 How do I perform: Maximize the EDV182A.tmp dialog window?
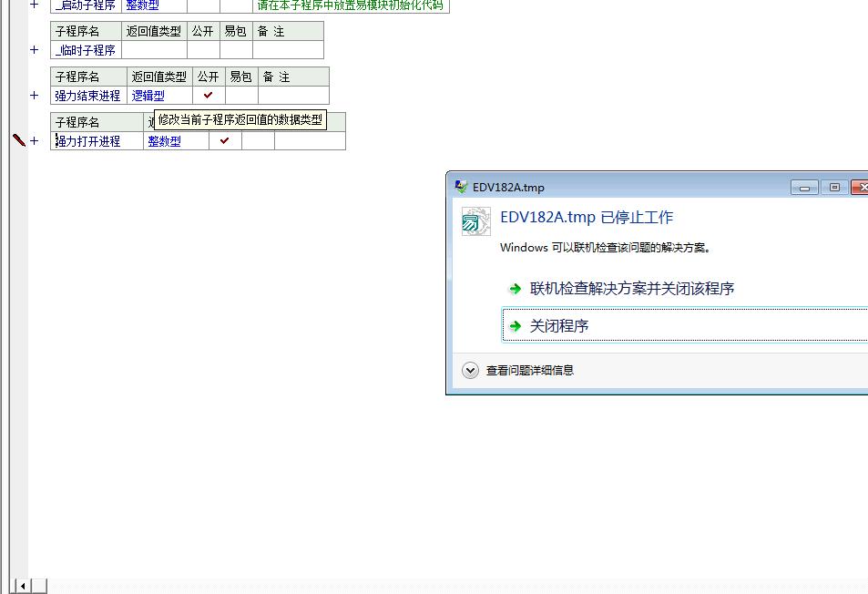tap(833, 187)
